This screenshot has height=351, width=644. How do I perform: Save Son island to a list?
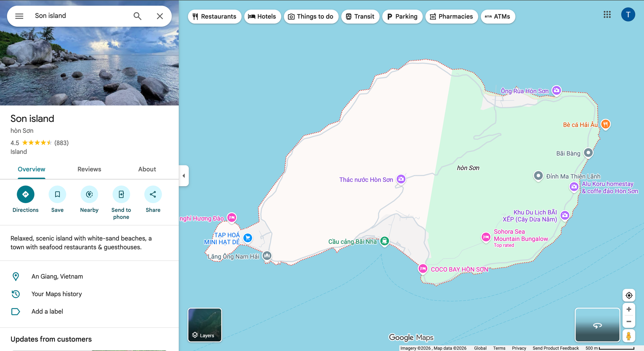(x=57, y=194)
